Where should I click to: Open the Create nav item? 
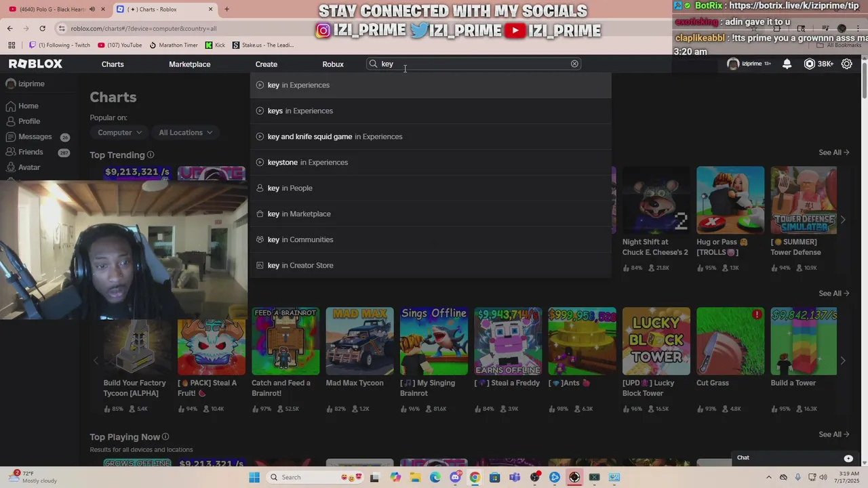[266, 64]
